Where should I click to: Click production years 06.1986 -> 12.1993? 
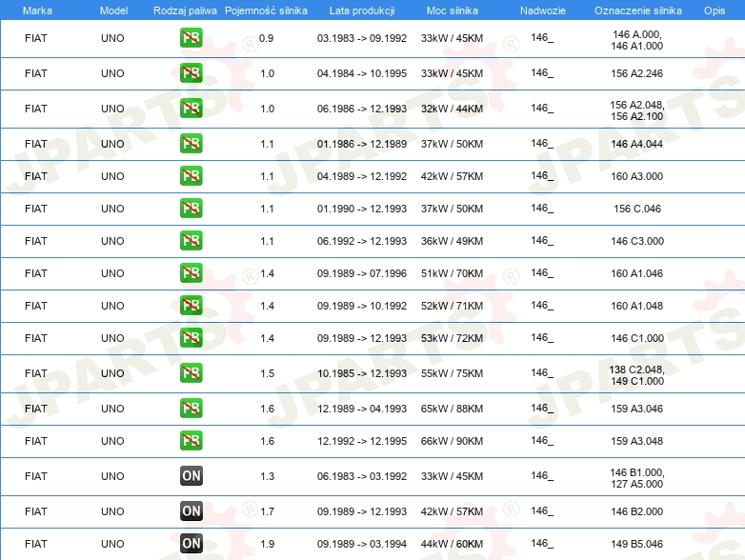(362, 109)
